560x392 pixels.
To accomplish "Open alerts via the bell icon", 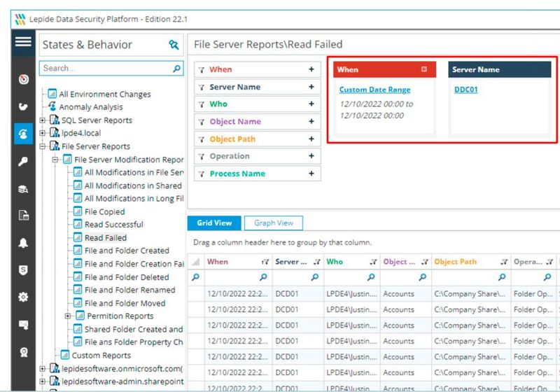I will click(x=23, y=243).
